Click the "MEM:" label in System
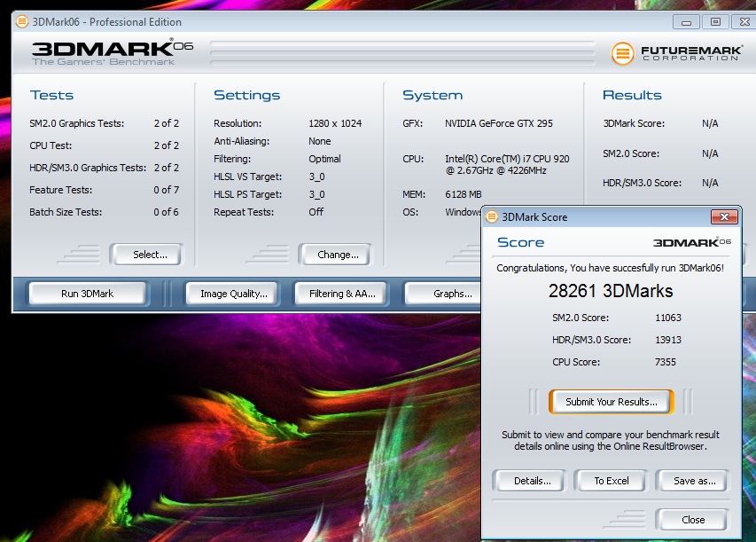This screenshot has height=542, width=756. pos(414,194)
